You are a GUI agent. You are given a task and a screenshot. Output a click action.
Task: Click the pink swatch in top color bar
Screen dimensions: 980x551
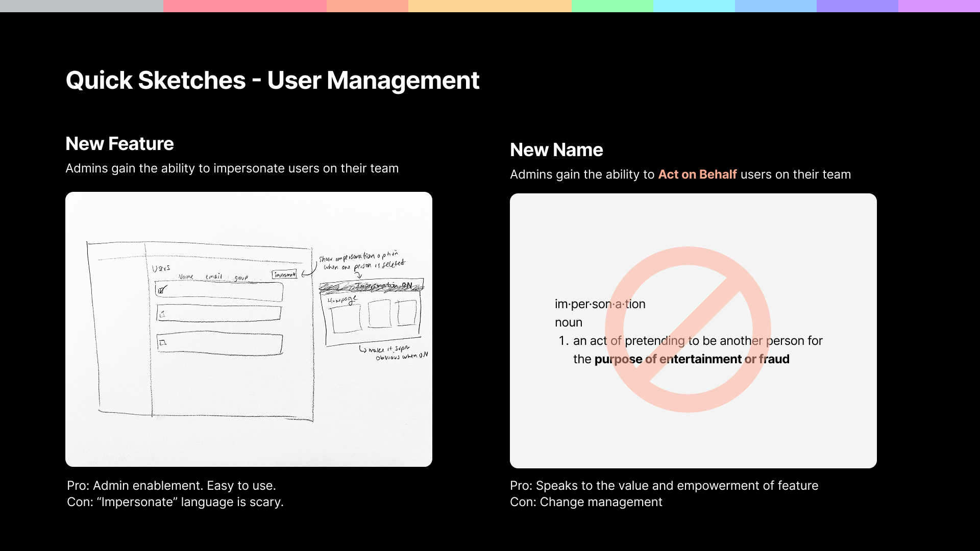tap(245, 6)
